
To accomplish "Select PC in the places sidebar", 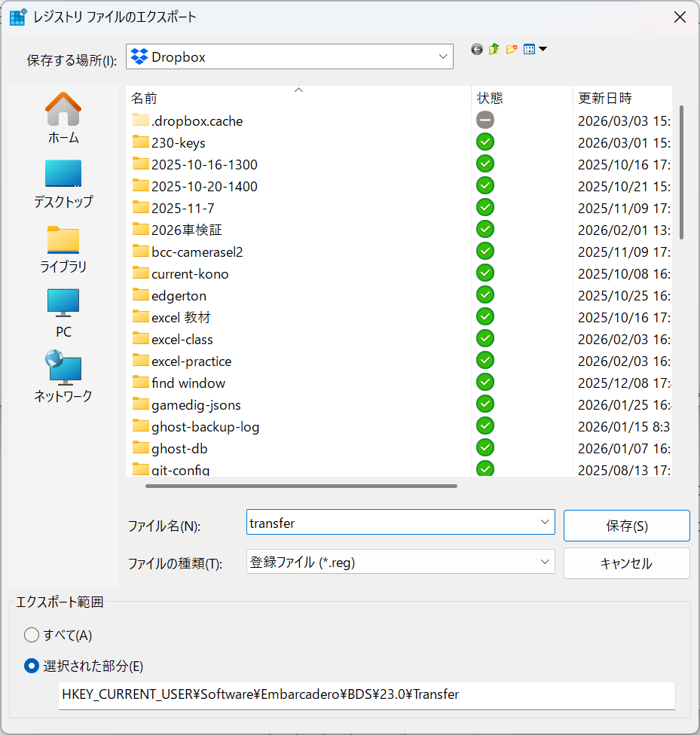I will 63,313.
